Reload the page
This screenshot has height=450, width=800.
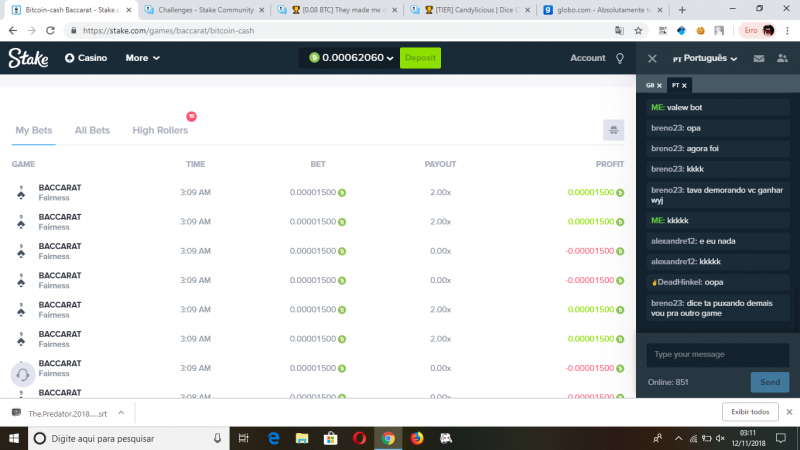[x=50, y=31]
